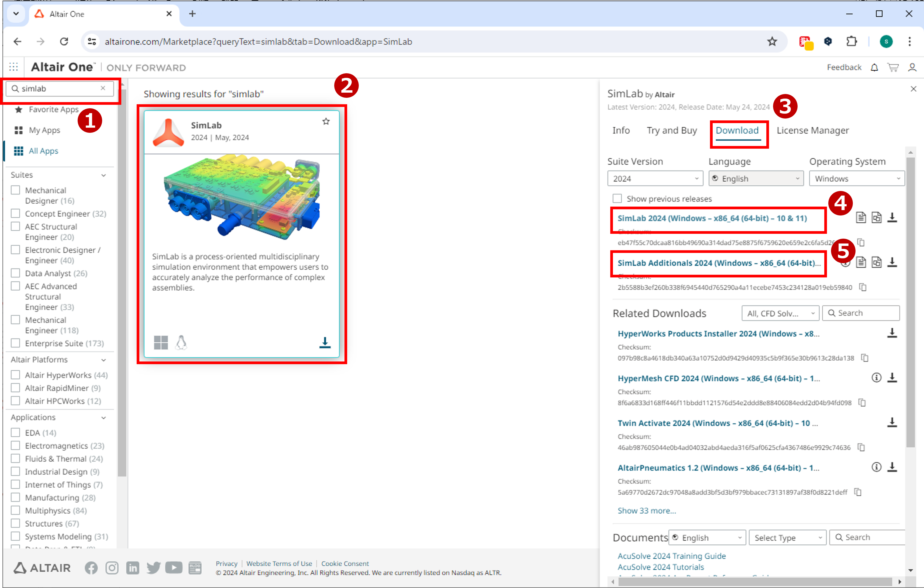Show info for HyperMesh CFD 2024

point(876,378)
